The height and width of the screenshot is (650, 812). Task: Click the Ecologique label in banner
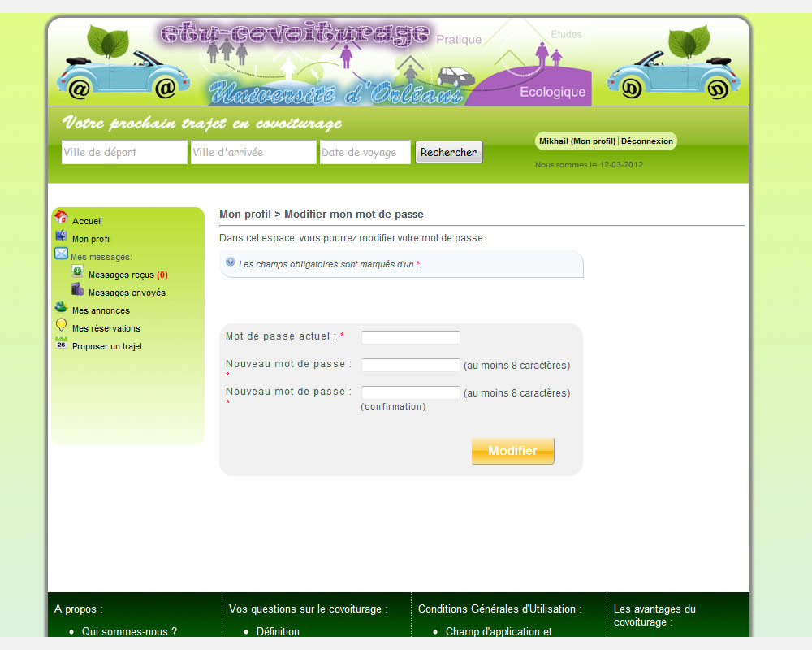tap(552, 92)
